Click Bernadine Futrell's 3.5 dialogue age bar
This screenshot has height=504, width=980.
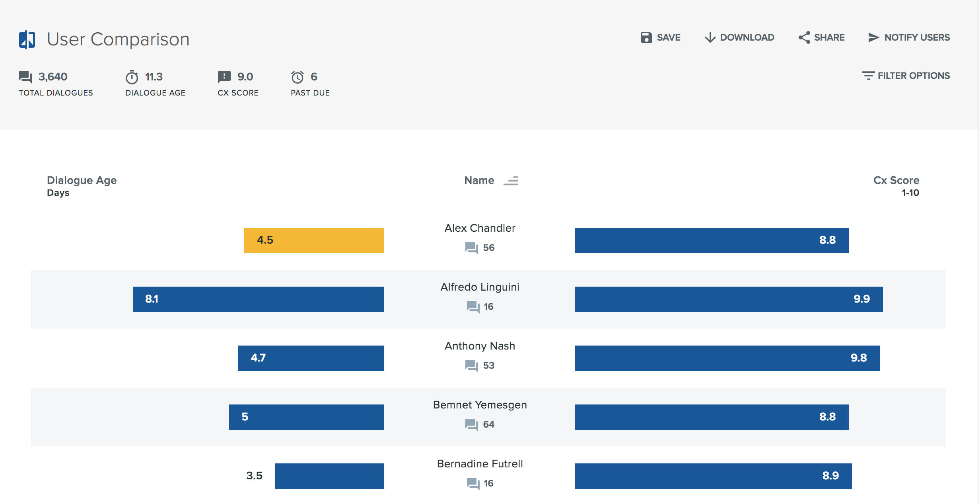pos(329,476)
